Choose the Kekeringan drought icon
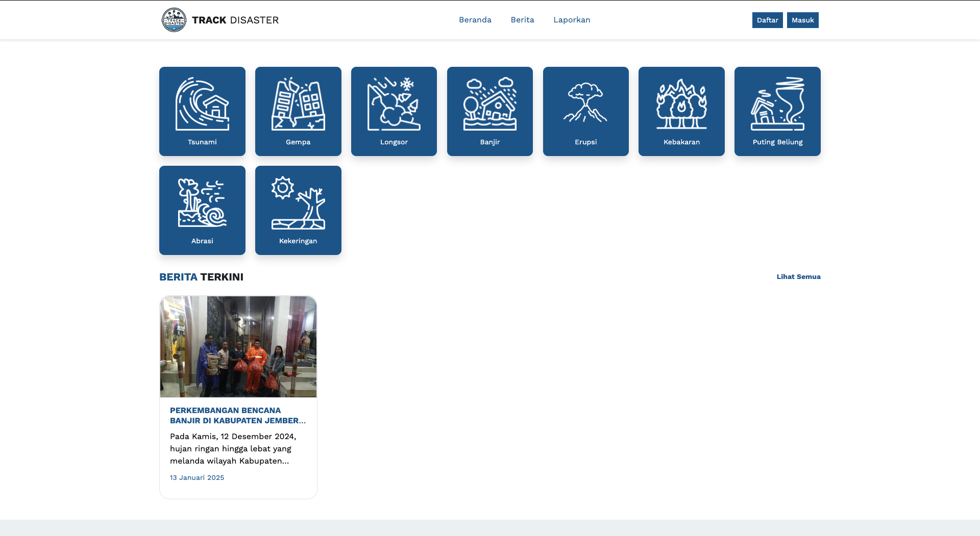The width and height of the screenshot is (980, 536). coord(298,203)
